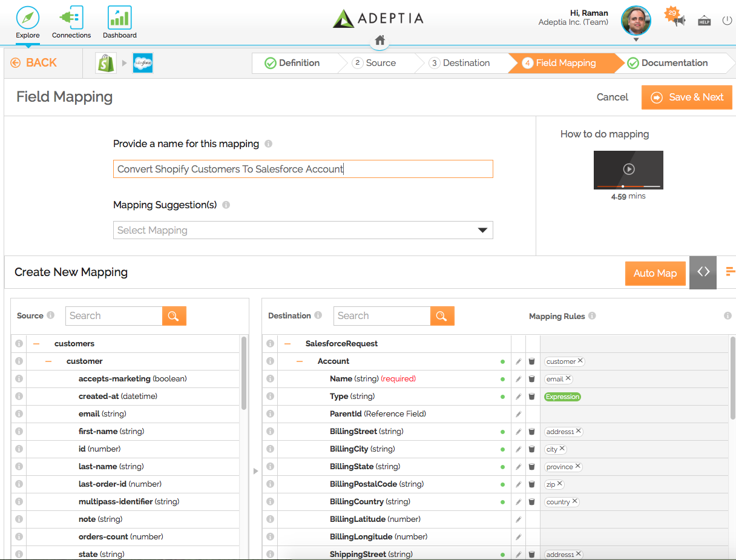Click the home icon below the Adeptia logo

379,40
